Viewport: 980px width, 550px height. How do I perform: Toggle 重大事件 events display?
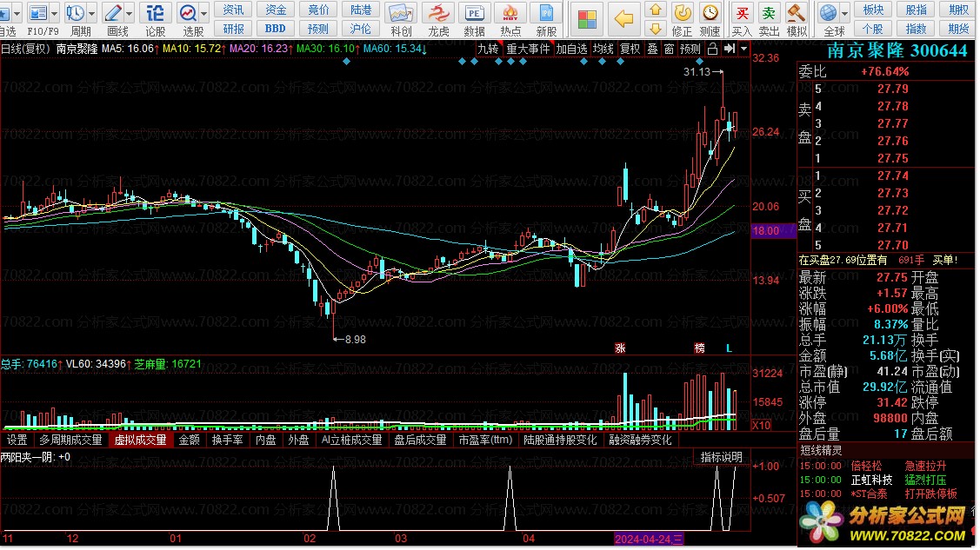(x=528, y=49)
